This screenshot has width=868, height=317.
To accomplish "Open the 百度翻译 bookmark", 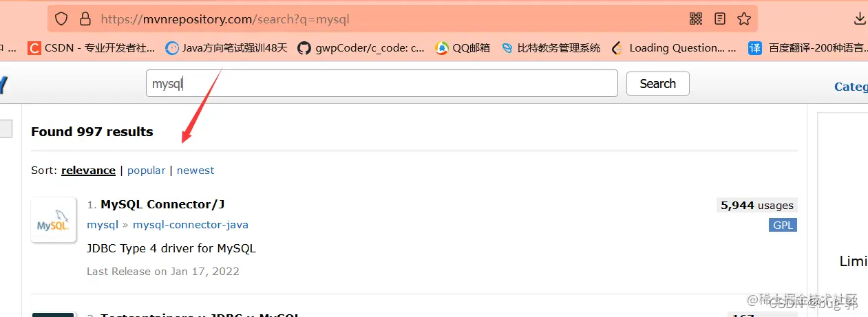I will pos(808,48).
